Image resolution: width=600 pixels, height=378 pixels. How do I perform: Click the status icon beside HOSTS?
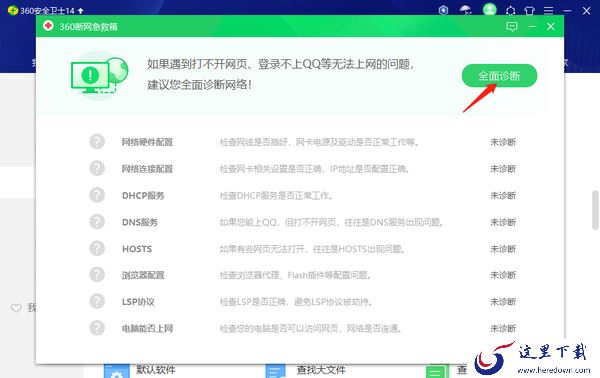pyautogui.click(x=97, y=248)
